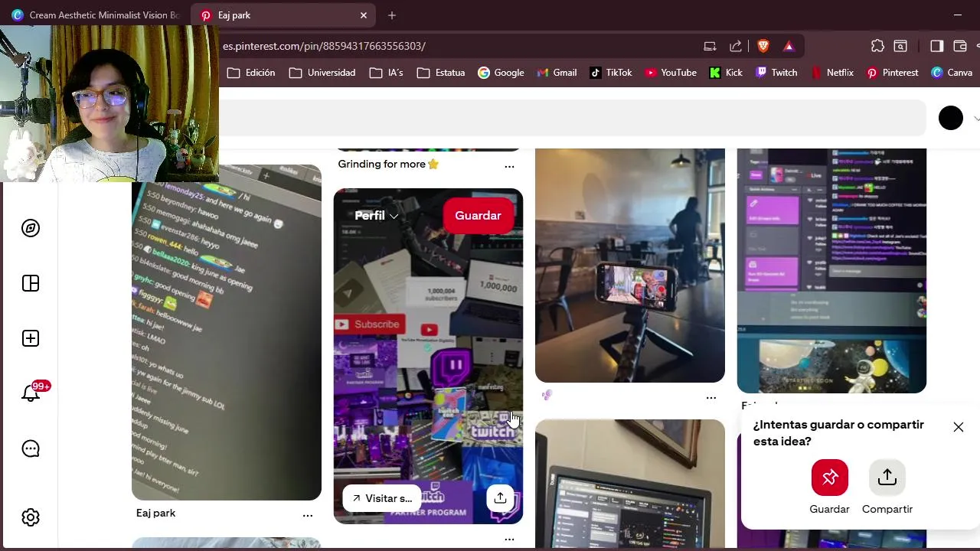Screen dimensions: 980x551
Task: Open the Brave wallet icon
Action: click(x=960, y=46)
